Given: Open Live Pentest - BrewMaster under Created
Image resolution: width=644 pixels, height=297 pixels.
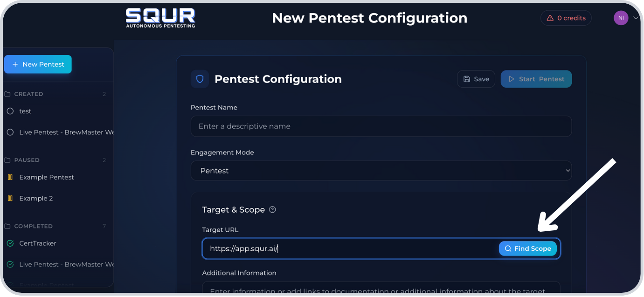Looking at the screenshot, I should 66,132.
